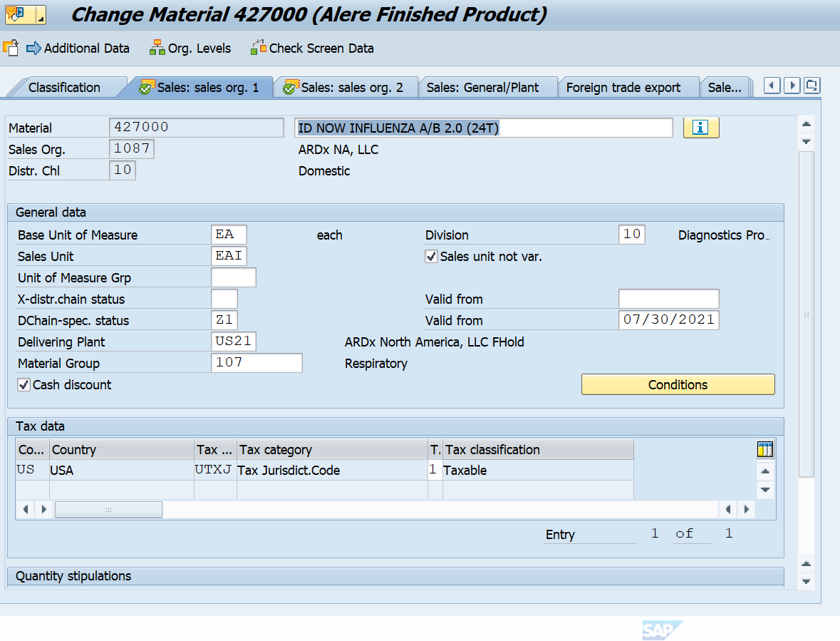
Task: Click the main vertical scrollbar thumb
Action: (x=807, y=314)
